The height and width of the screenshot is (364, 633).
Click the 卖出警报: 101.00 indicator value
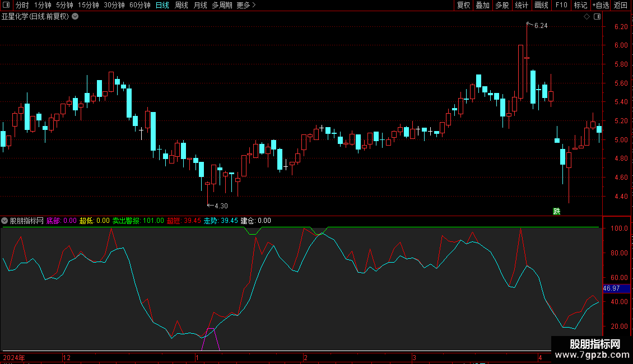(138, 221)
